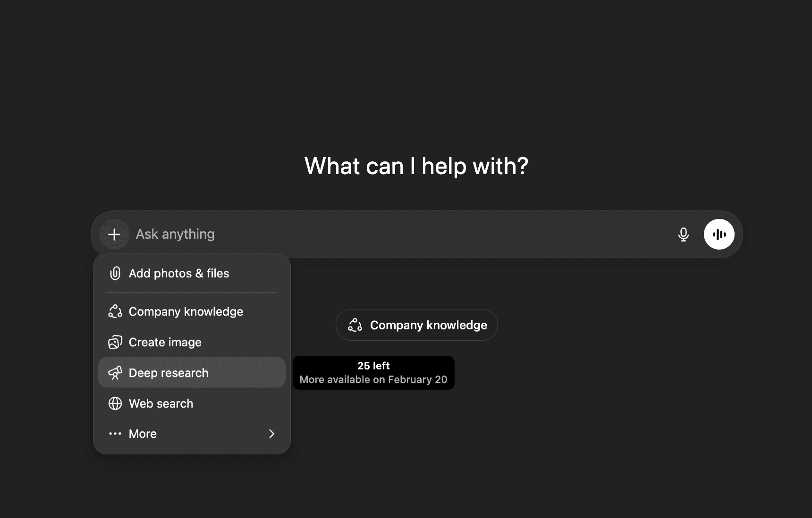This screenshot has width=812, height=518.
Task: Click the Company knowledge icon in the menu
Action: [x=115, y=312]
